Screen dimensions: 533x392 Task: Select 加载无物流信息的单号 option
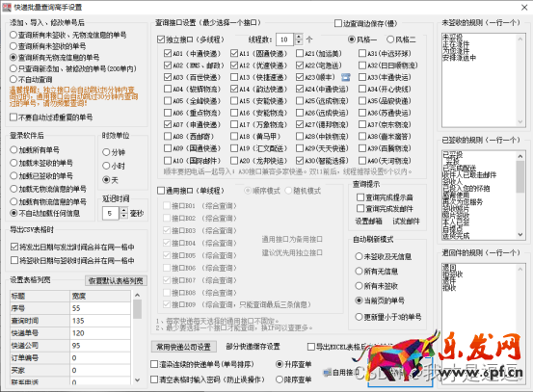coord(48,189)
